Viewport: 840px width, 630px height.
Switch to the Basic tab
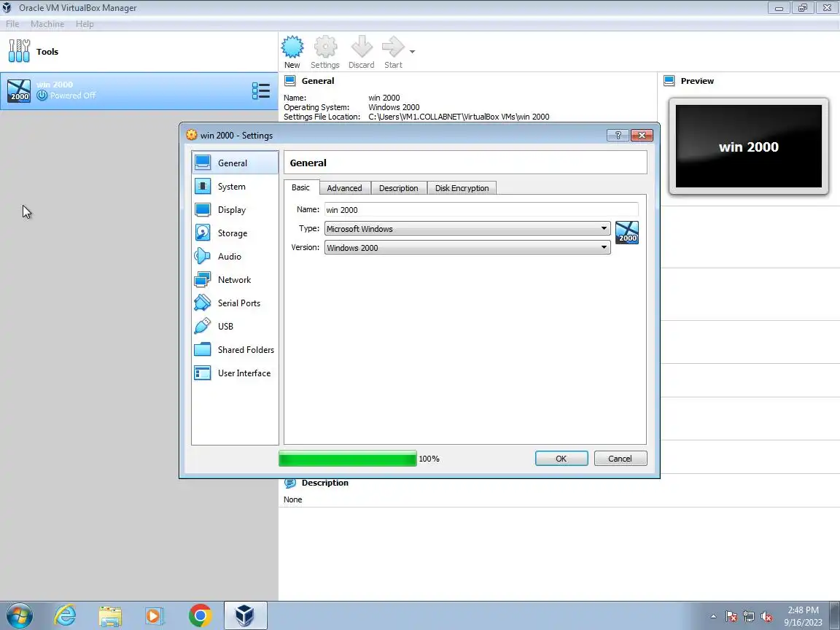[300, 187]
